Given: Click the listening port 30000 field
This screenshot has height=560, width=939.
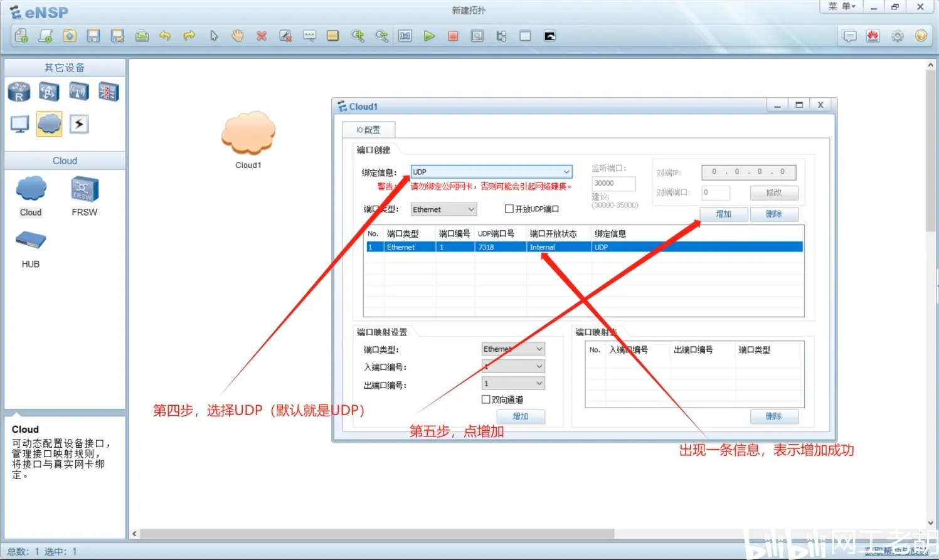Looking at the screenshot, I should 613,183.
